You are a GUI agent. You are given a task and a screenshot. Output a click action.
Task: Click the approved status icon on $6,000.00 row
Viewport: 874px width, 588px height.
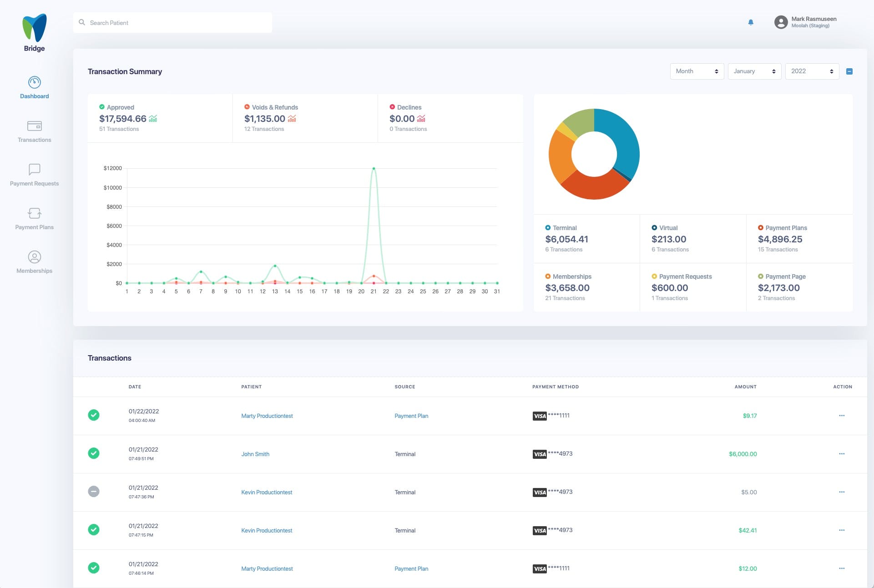[x=94, y=453]
